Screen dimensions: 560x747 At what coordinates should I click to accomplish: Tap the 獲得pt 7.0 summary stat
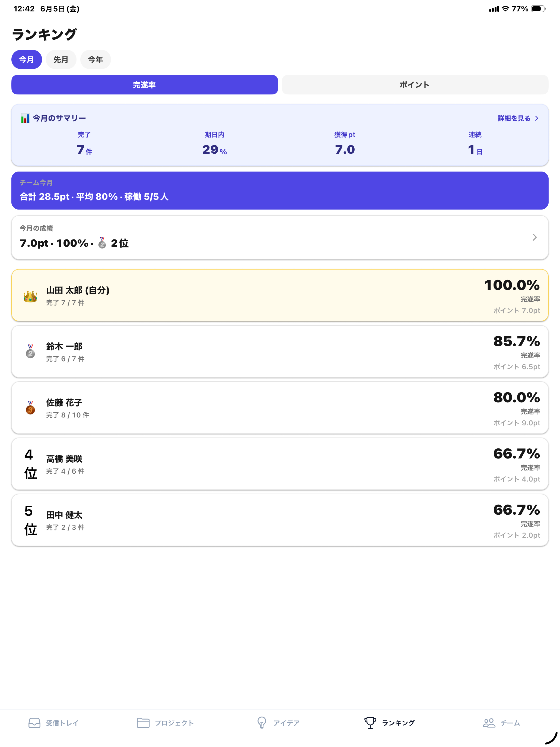[x=345, y=144]
